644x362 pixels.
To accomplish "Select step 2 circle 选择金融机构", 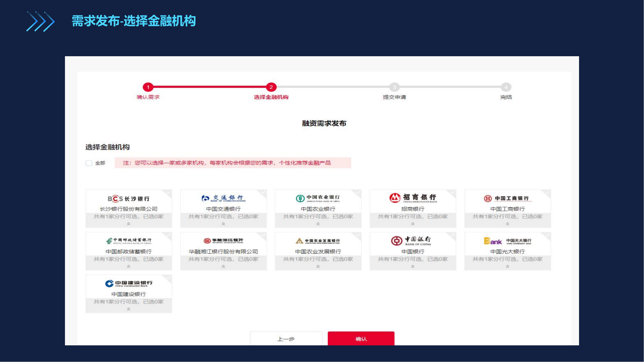I will coord(271,87).
